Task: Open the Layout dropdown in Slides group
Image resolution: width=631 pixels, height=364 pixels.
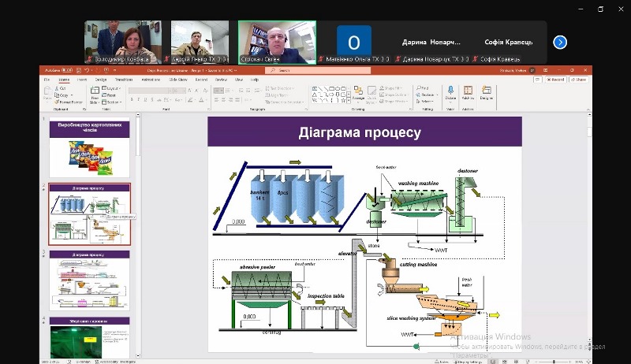Action: coord(111,88)
